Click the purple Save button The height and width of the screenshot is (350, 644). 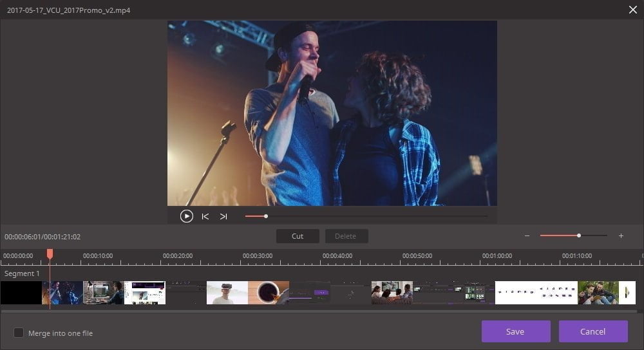515,331
